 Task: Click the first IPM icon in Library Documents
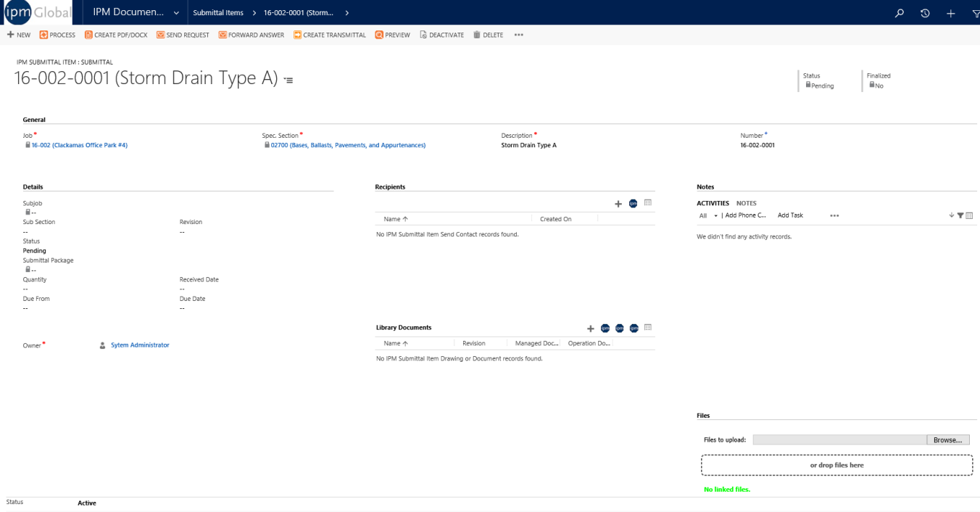coord(605,329)
